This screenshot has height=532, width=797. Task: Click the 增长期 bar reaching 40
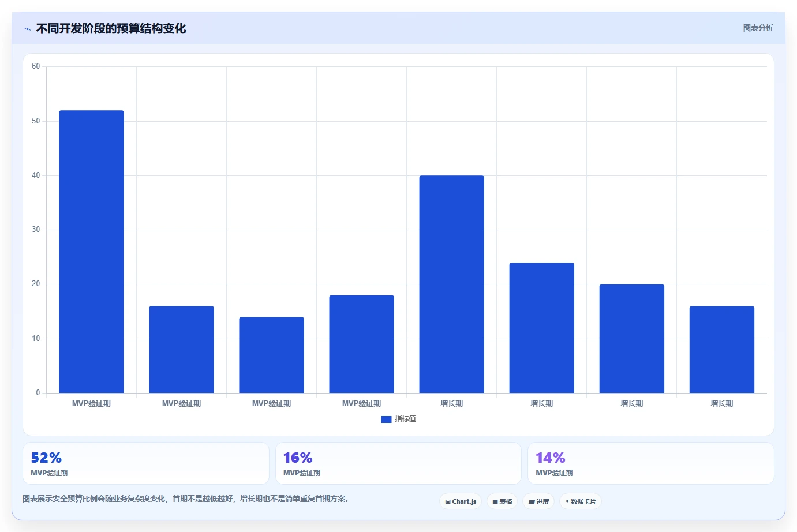tap(451, 284)
